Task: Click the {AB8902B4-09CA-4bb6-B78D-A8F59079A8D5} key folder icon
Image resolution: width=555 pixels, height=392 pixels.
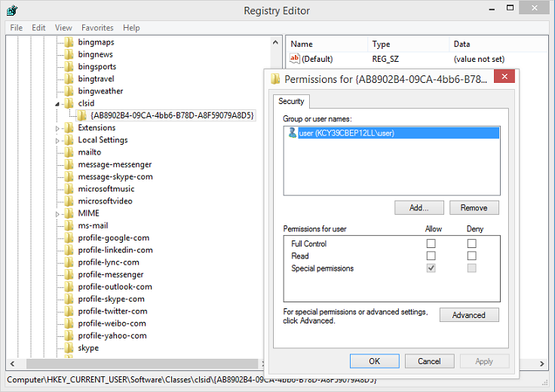Action: coord(81,115)
